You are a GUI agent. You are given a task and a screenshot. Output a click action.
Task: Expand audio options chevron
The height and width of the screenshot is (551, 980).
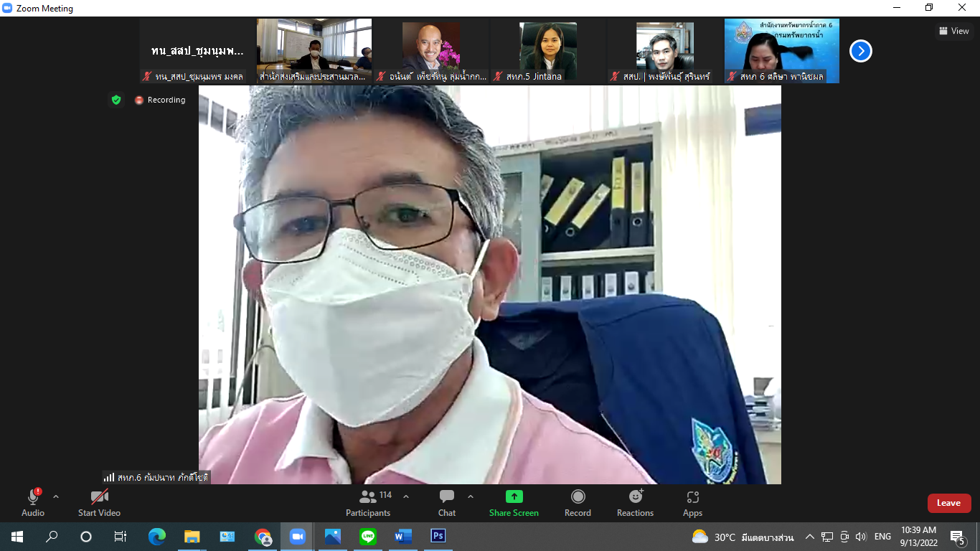coord(56,496)
